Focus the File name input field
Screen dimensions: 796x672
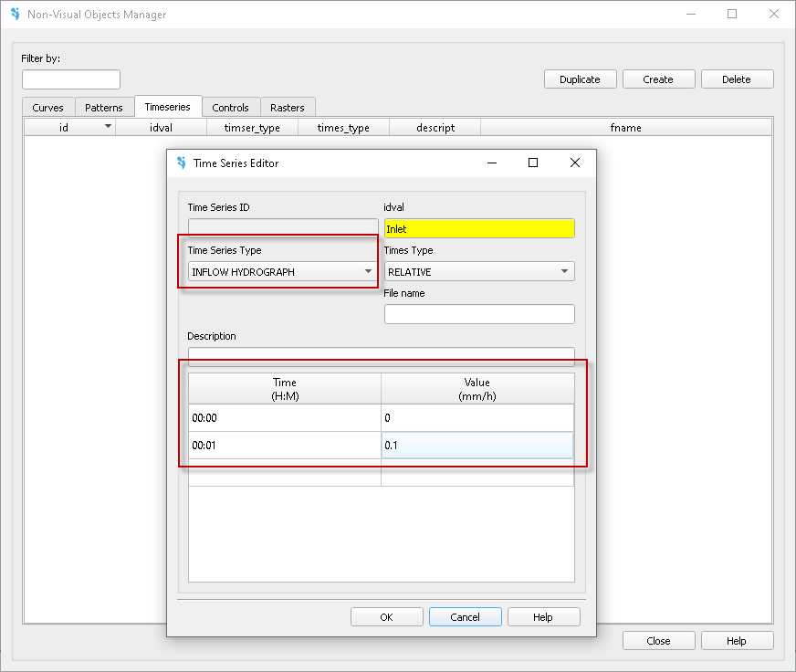tap(478, 315)
